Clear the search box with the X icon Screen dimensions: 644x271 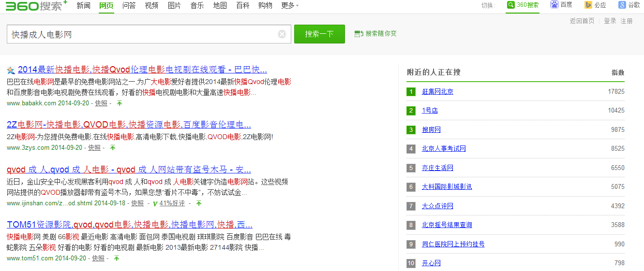click(x=282, y=34)
